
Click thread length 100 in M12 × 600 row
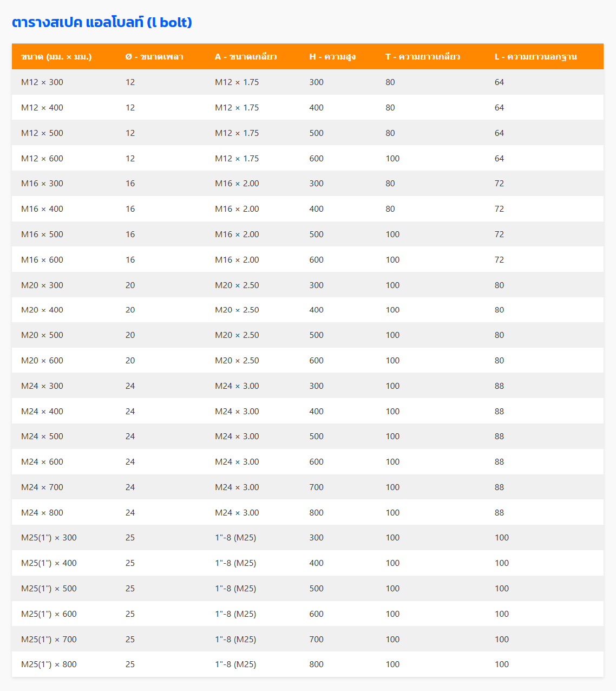(392, 159)
